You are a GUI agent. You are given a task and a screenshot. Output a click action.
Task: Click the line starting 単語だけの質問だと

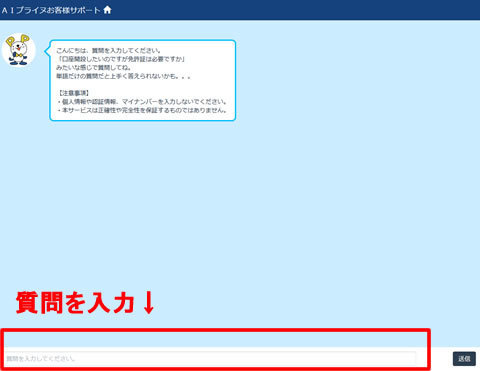(123, 76)
